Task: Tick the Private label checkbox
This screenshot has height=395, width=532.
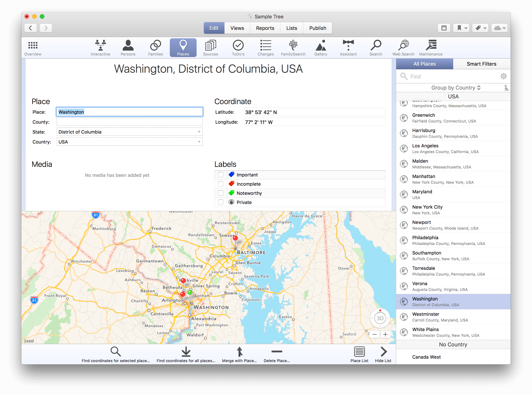Action: click(x=221, y=202)
